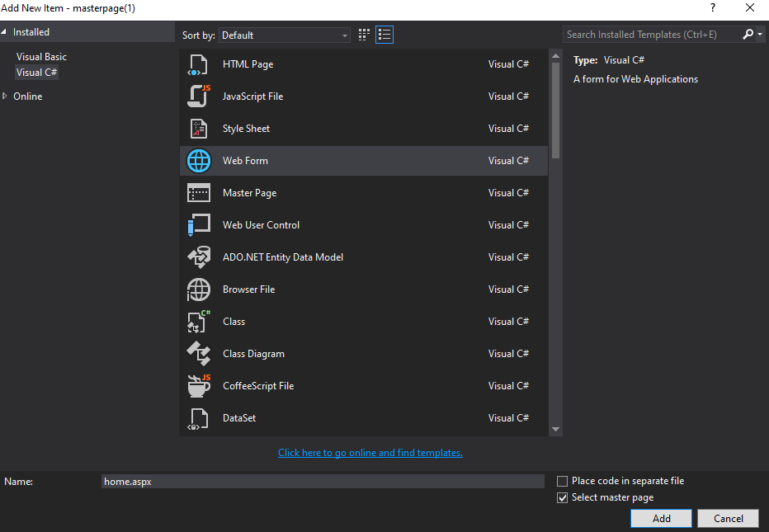The width and height of the screenshot is (769, 532).
Task: Click the CoffeeScript File label
Action: [x=258, y=386]
